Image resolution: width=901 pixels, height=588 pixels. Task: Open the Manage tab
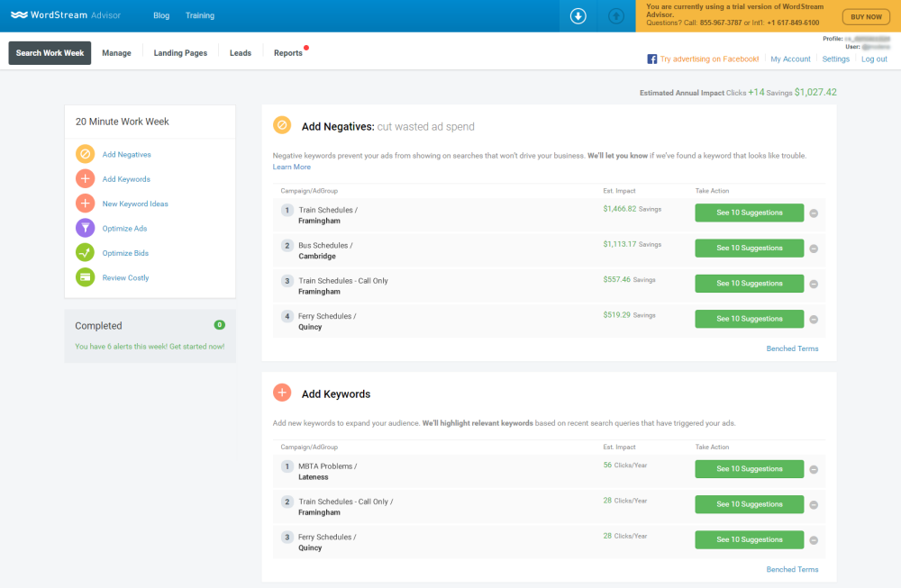(x=116, y=53)
